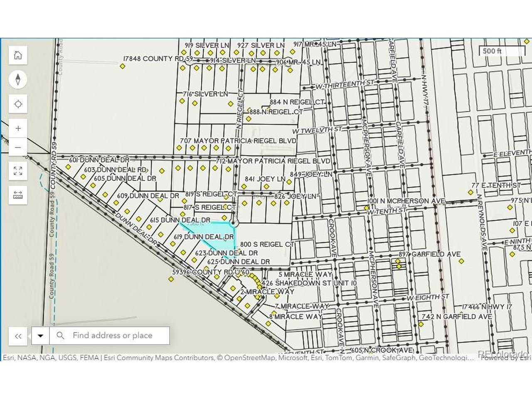The image size is (532, 399).
Task: Open the search source dropdown arrow
Action: [40, 336]
